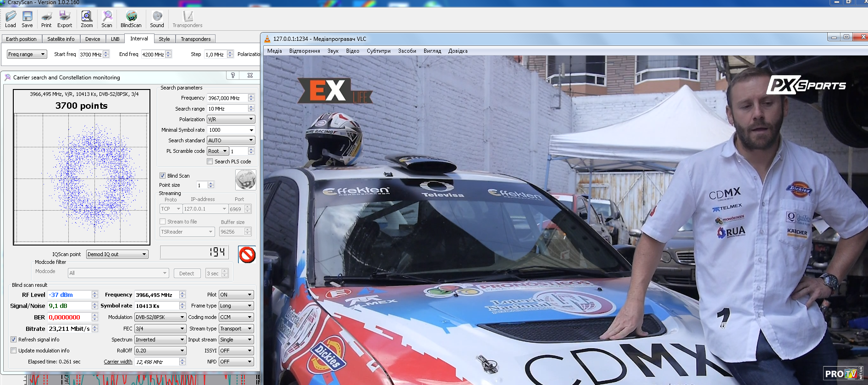This screenshot has height=385, width=868.
Task: Click the constellation help question mark button
Action: 233,75
